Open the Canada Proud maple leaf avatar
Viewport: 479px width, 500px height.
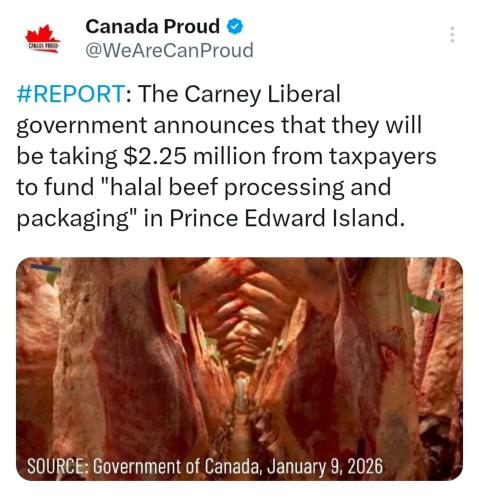[42, 38]
